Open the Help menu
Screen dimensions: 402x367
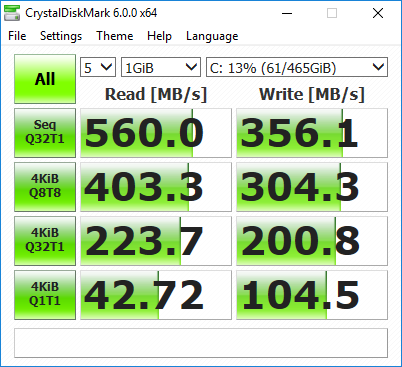tap(159, 36)
